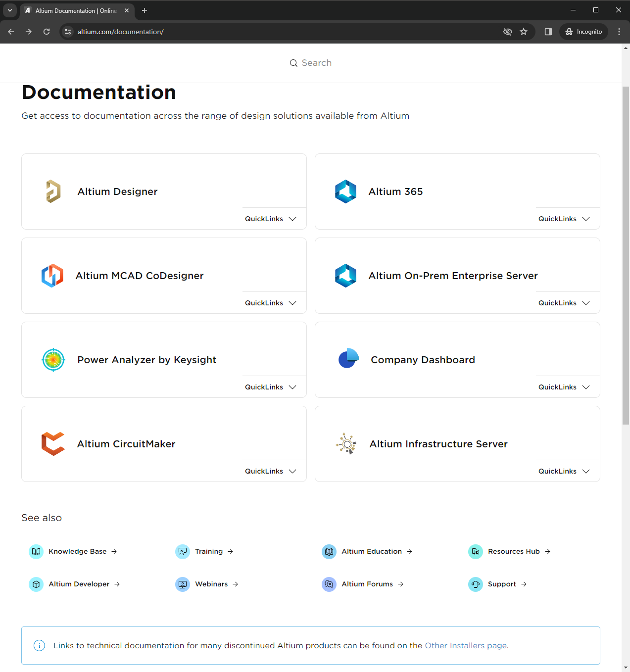
Task: Open the Company Dashboard documentation link
Action: pyautogui.click(x=423, y=360)
